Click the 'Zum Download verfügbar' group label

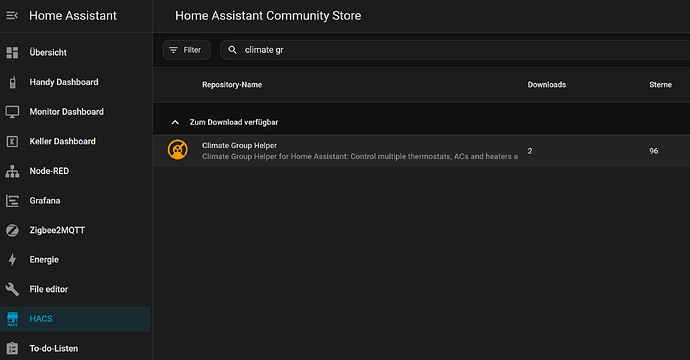pos(234,122)
